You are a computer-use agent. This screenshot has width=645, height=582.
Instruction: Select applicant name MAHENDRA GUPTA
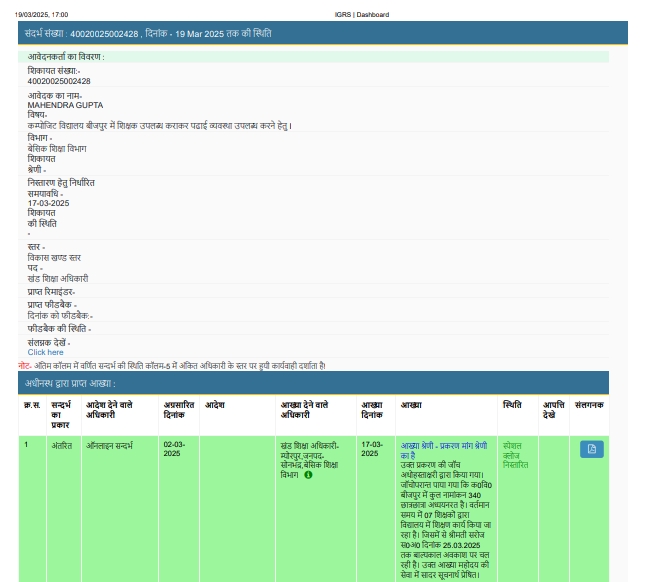tap(65, 105)
